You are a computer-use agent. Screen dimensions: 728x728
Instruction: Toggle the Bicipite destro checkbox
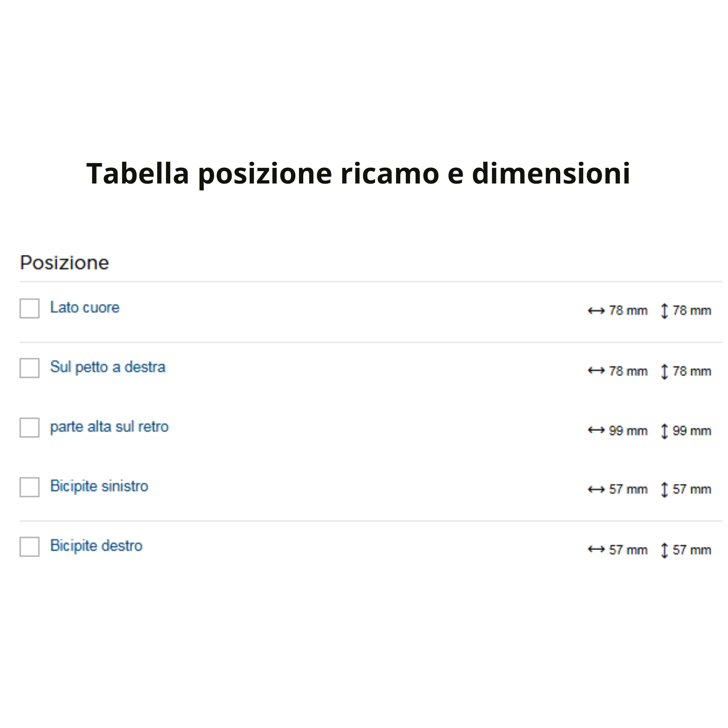(29, 547)
